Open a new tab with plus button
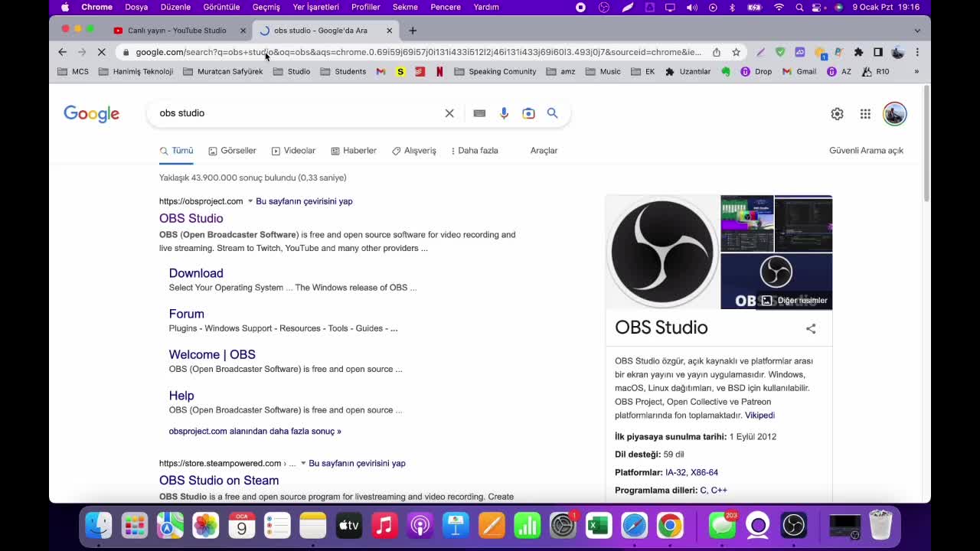This screenshot has width=980, height=551. tap(413, 31)
